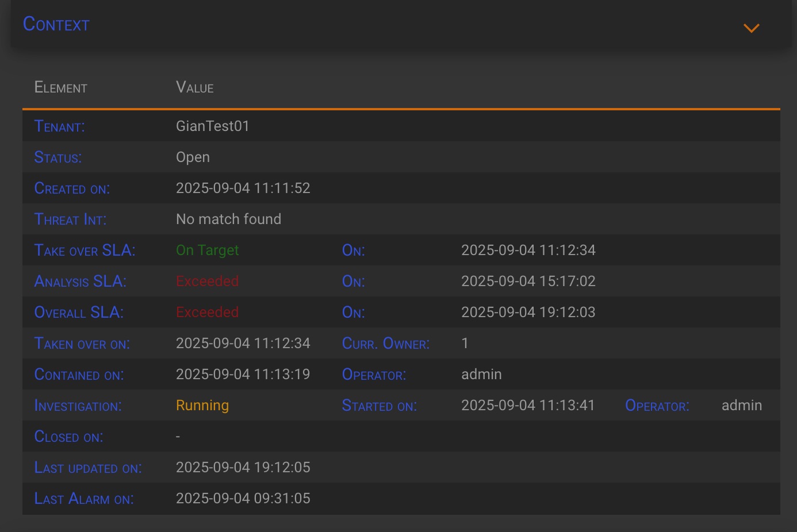
Task: Click the Running investigation status
Action: [x=202, y=406]
